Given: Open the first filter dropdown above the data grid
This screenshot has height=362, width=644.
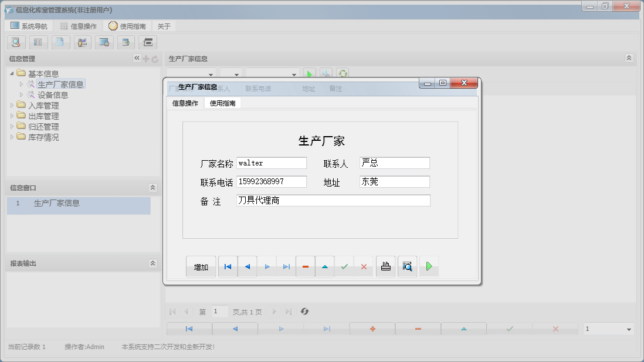Looking at the screenshot, I should pyautogui.click(x=194, y=73).
